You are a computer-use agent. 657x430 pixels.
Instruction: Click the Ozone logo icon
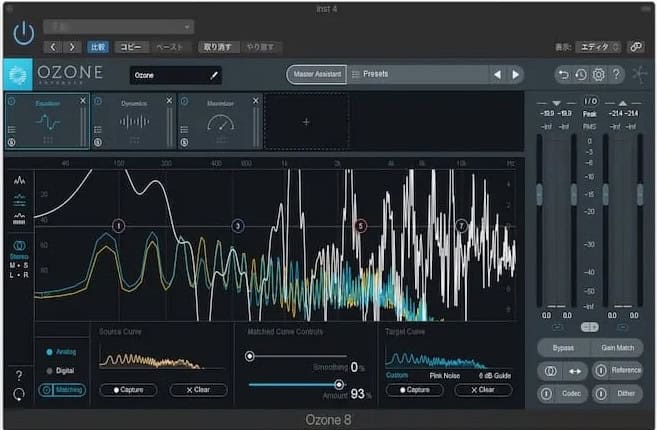18,75
